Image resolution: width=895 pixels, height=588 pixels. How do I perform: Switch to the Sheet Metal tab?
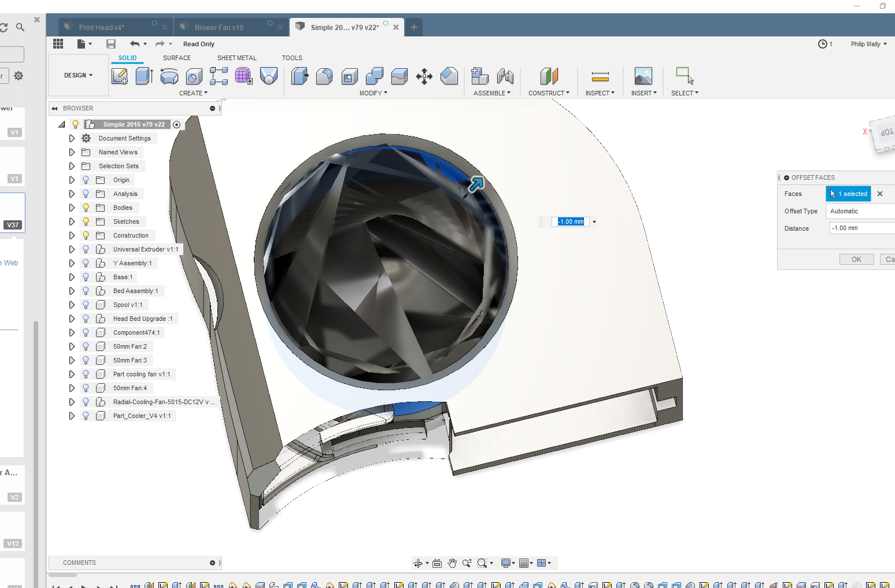(236, 58)
